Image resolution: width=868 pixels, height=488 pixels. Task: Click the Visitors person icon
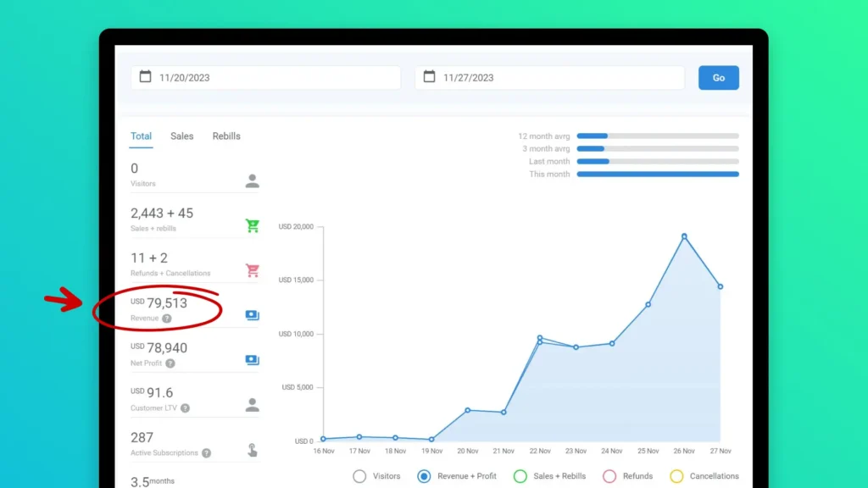(x=252, y=181)
